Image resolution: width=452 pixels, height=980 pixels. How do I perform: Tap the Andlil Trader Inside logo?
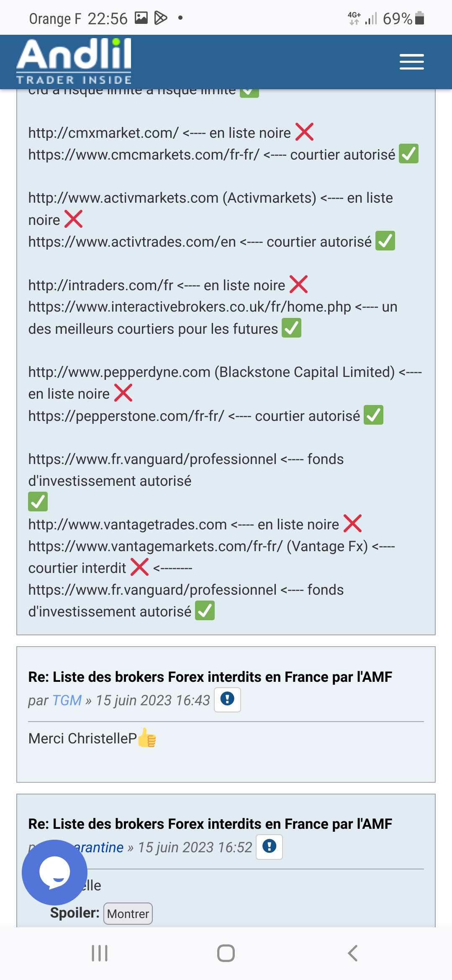74,61
